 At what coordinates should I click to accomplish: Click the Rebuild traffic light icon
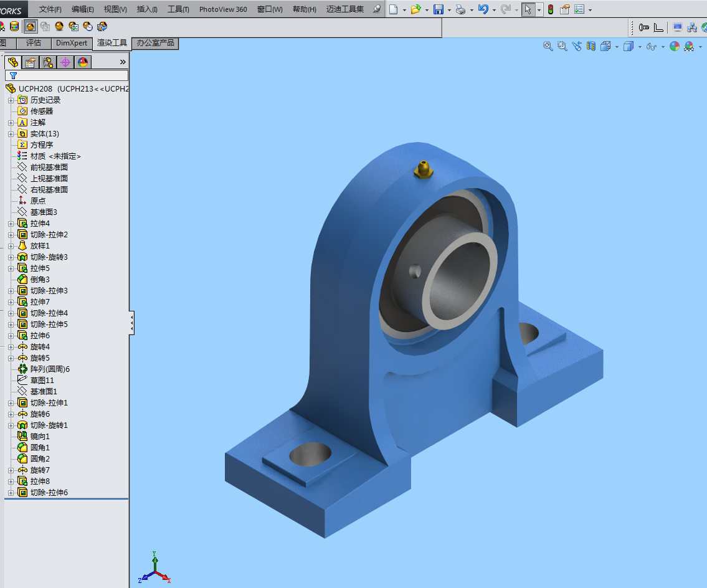pyautogui.click(x=551, y=9)
